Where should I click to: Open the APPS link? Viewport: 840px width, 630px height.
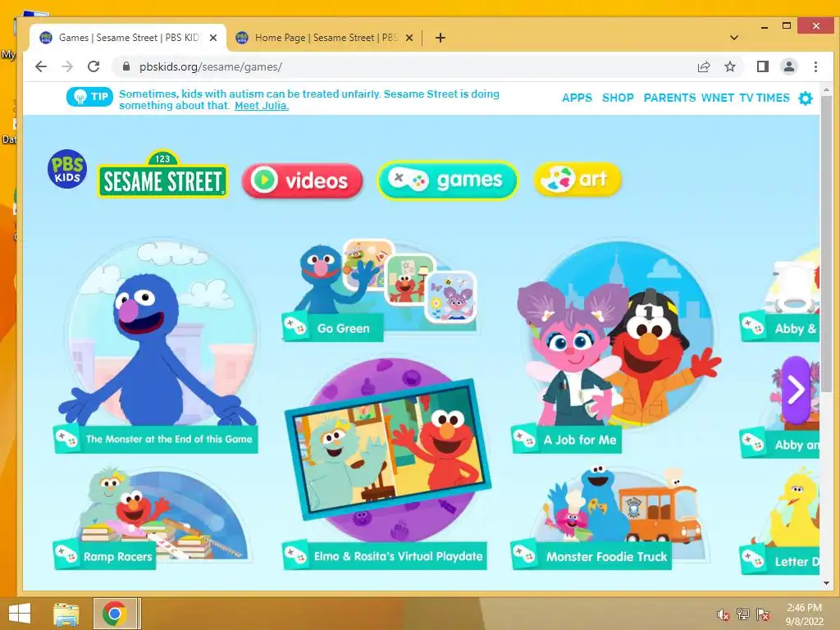pyautogui.click(x=577, y=98)
